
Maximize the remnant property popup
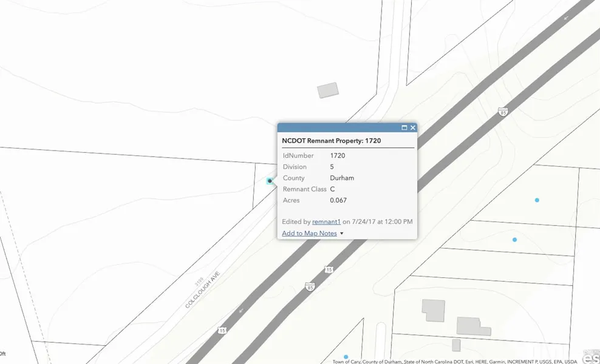404,128
